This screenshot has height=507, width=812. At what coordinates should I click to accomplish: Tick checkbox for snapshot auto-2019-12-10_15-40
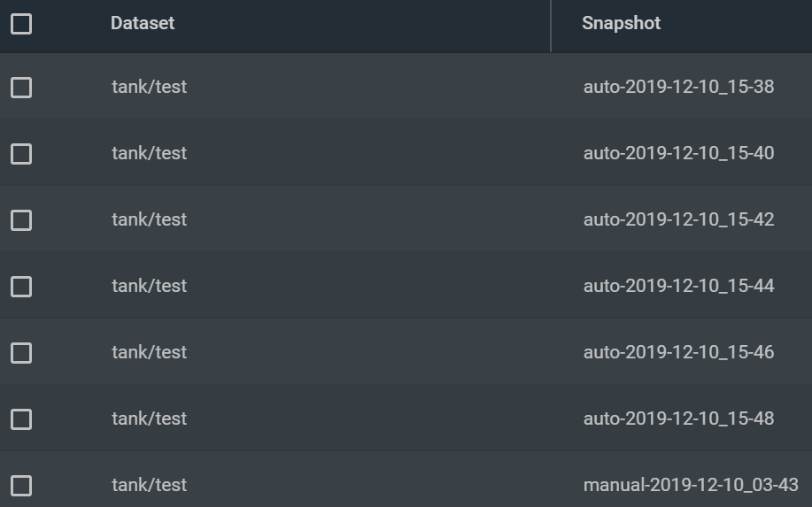(x=21, y=154)
